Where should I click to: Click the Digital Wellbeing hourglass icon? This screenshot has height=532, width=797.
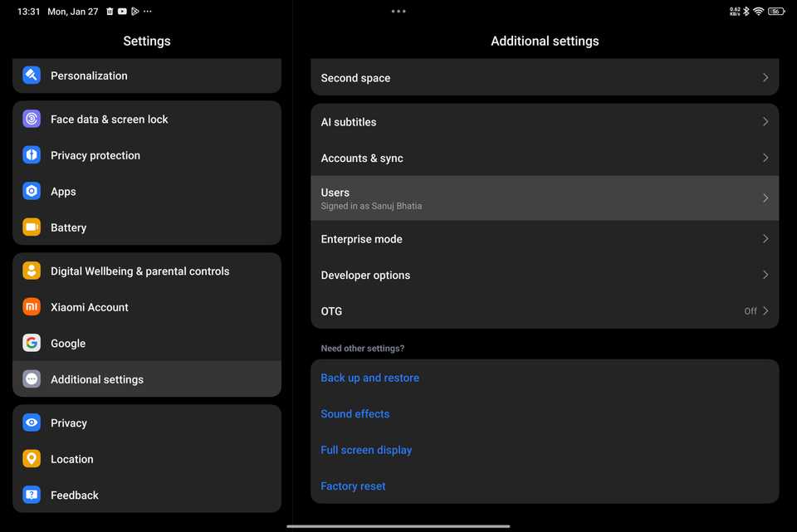point(31,270)
